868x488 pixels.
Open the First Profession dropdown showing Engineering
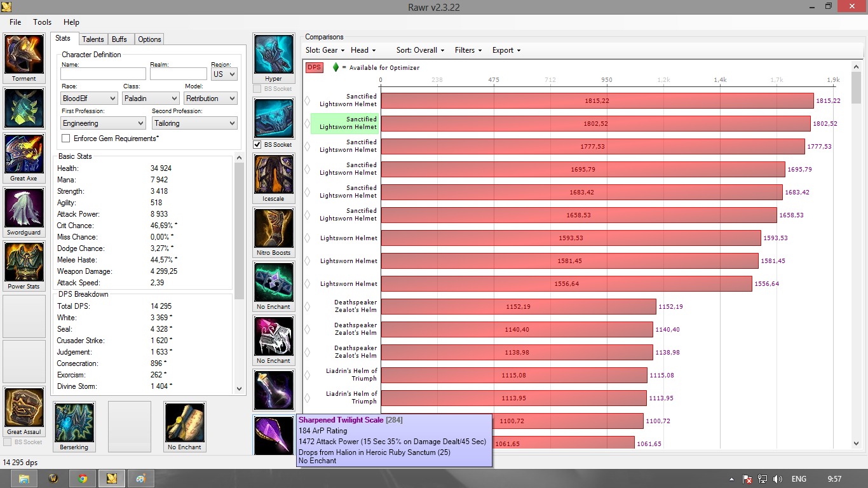[x=104, y=123]
